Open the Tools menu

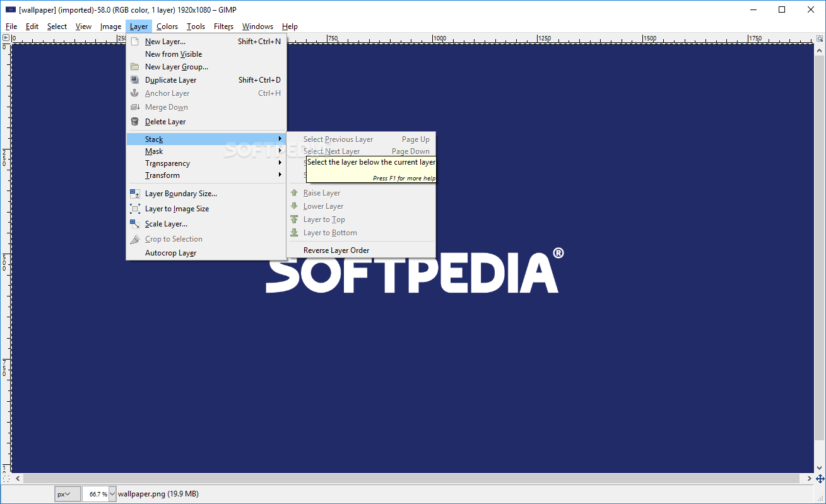[x=196, y=26]
